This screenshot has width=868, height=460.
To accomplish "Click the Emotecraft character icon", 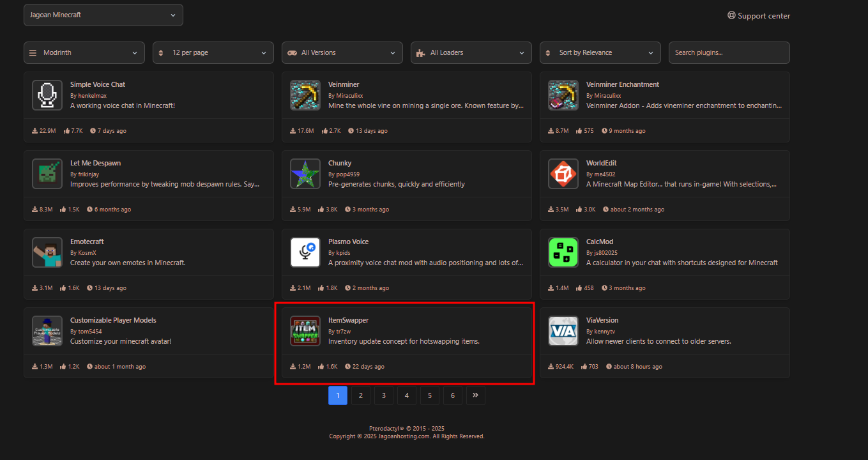I will (47, 252).
